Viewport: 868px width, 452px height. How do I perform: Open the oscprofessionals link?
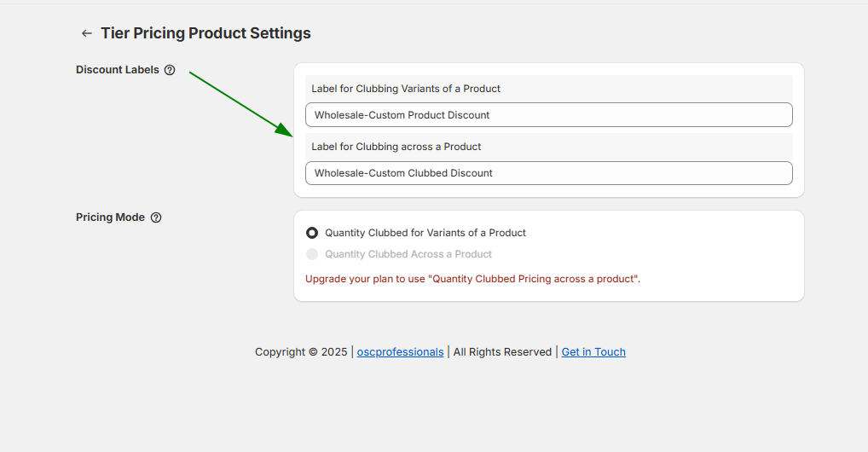400,352
